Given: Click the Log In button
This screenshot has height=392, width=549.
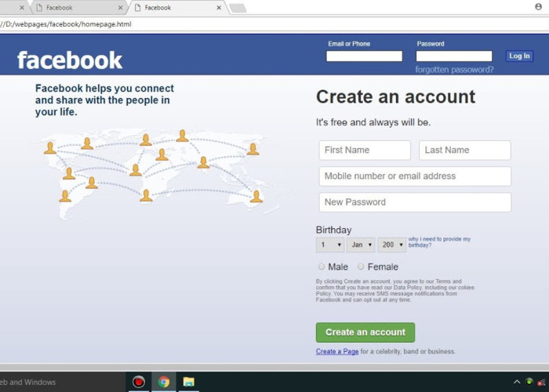Looking at the screenshot, I should 519,56.
